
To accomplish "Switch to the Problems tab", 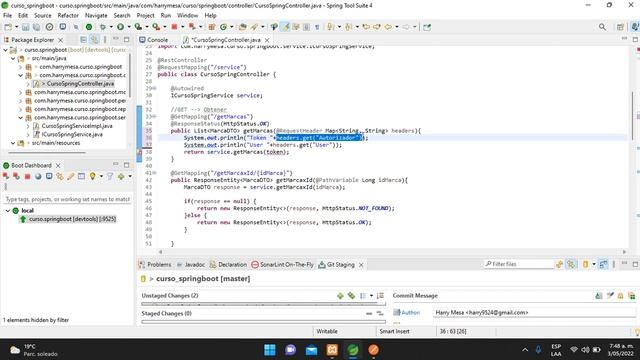I will coord(155,264).
